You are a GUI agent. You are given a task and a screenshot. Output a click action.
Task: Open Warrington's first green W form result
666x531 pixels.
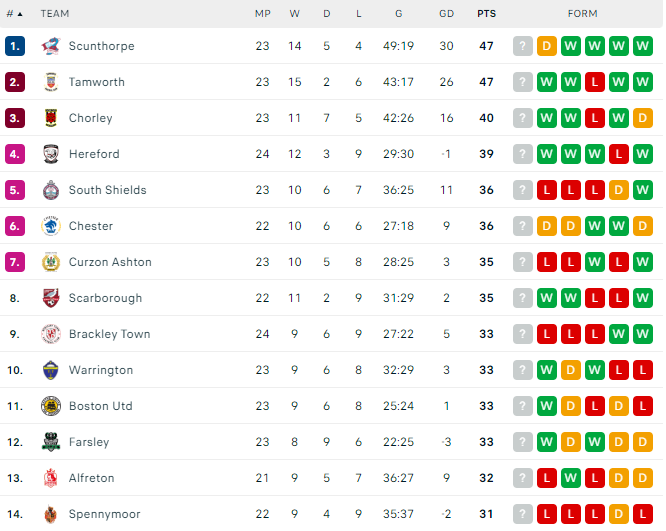547,370
